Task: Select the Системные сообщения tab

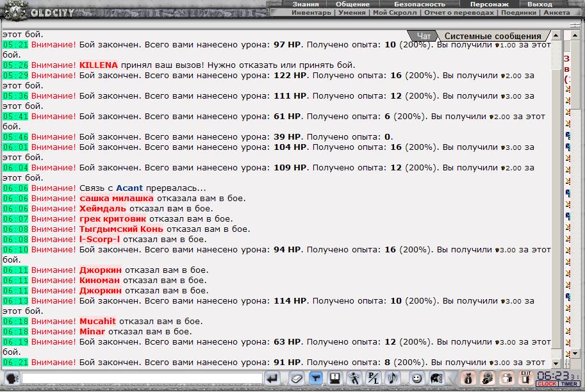Action: [493, 36]
